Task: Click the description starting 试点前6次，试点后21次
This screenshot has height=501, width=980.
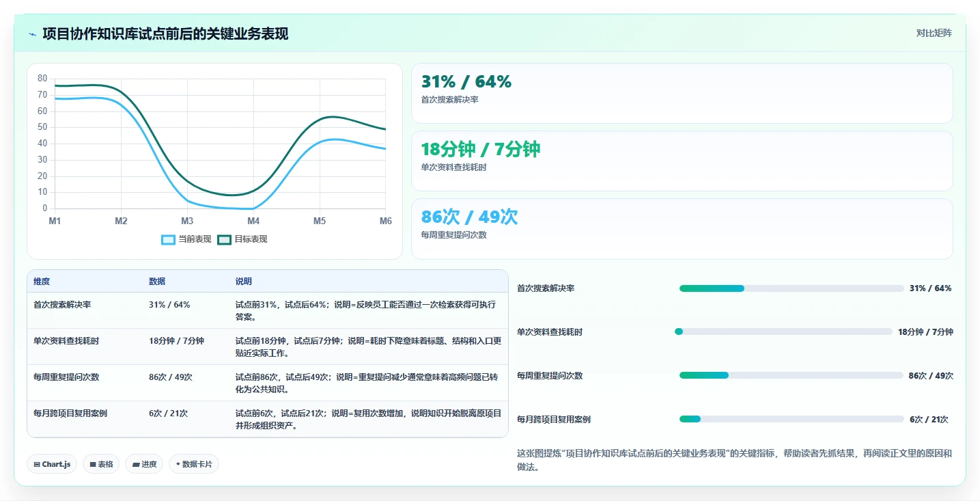Action: coord(369,419)
